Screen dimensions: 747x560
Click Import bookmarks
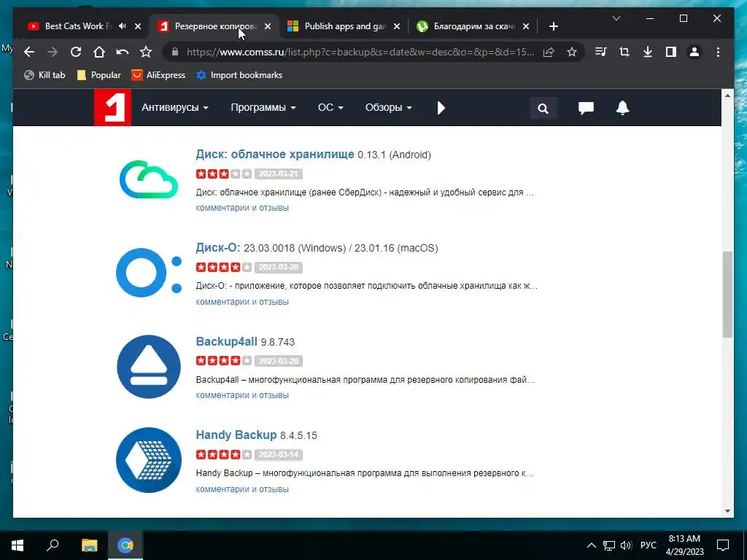tap(239, 75)
